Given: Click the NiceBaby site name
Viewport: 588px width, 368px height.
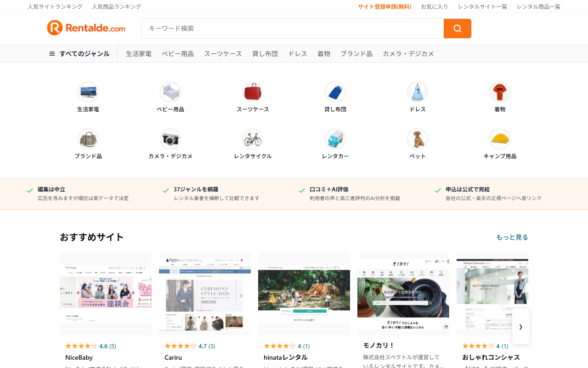Looking at the screenshot, I should tap(79, 357).
